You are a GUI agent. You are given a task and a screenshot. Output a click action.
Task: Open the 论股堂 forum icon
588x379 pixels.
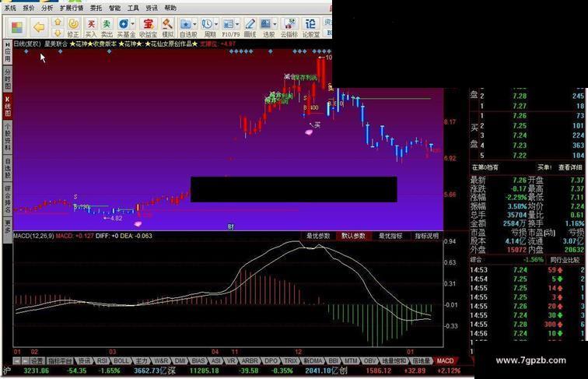point(310,24)
